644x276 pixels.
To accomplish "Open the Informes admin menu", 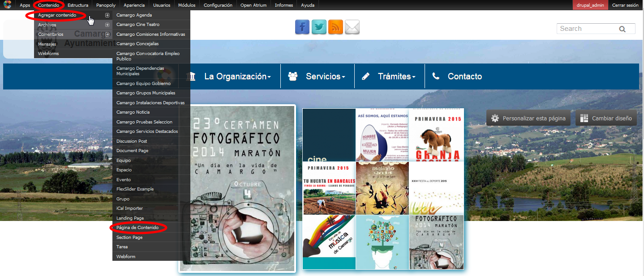I will [x=284, y=5].
